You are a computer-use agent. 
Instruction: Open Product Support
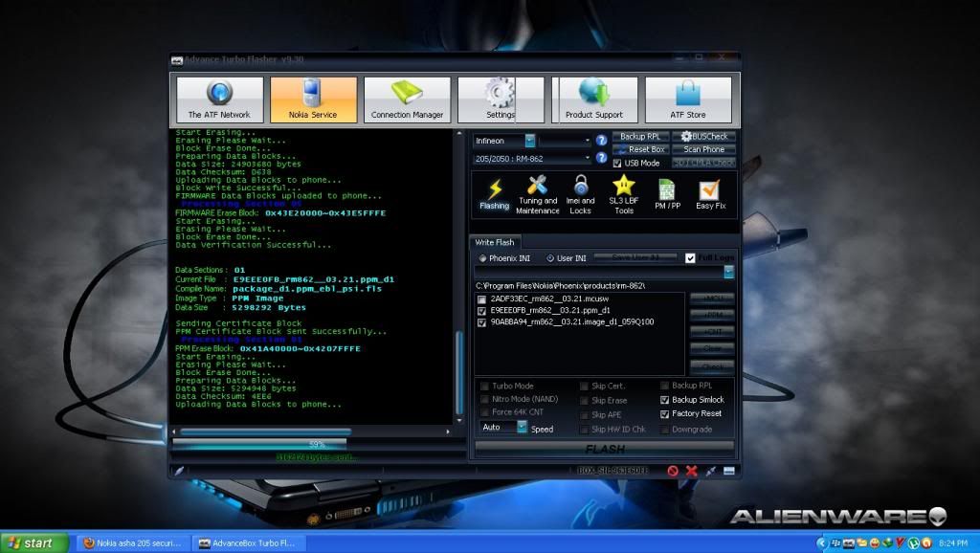593,100
